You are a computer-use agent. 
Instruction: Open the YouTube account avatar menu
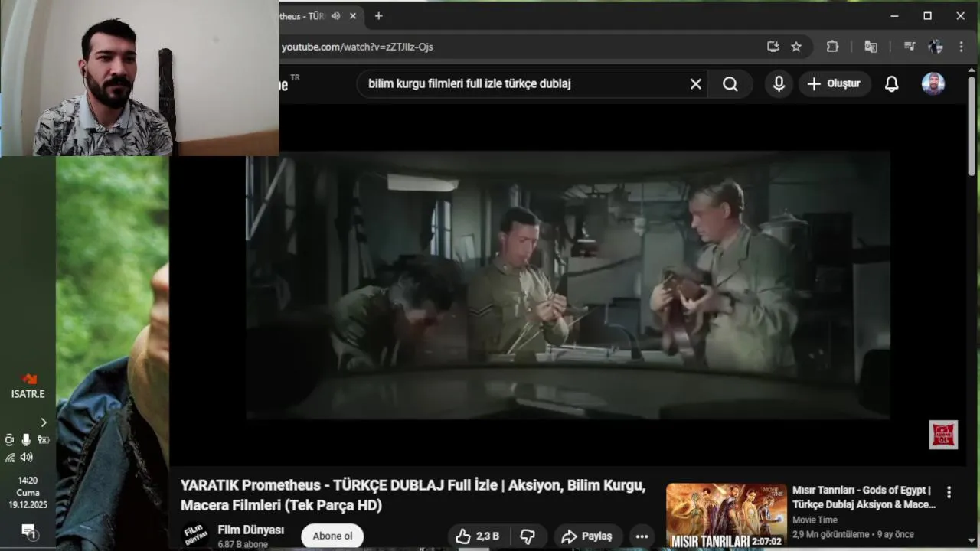(933, 83)
